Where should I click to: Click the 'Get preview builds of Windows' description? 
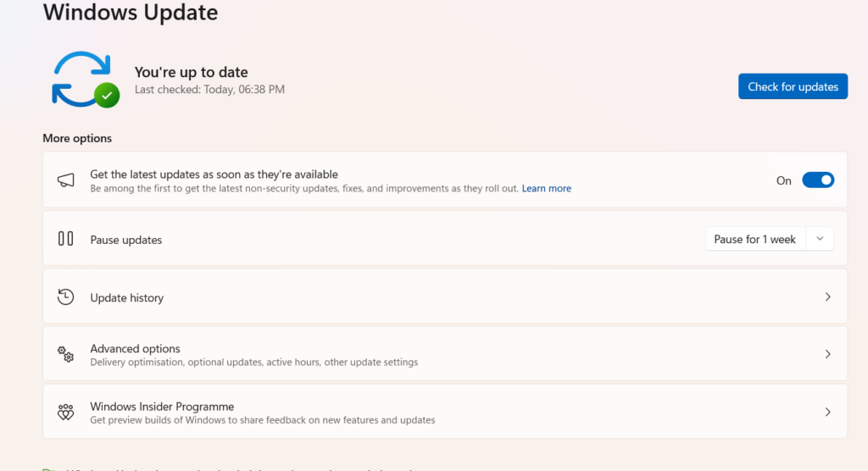[263, 420]
